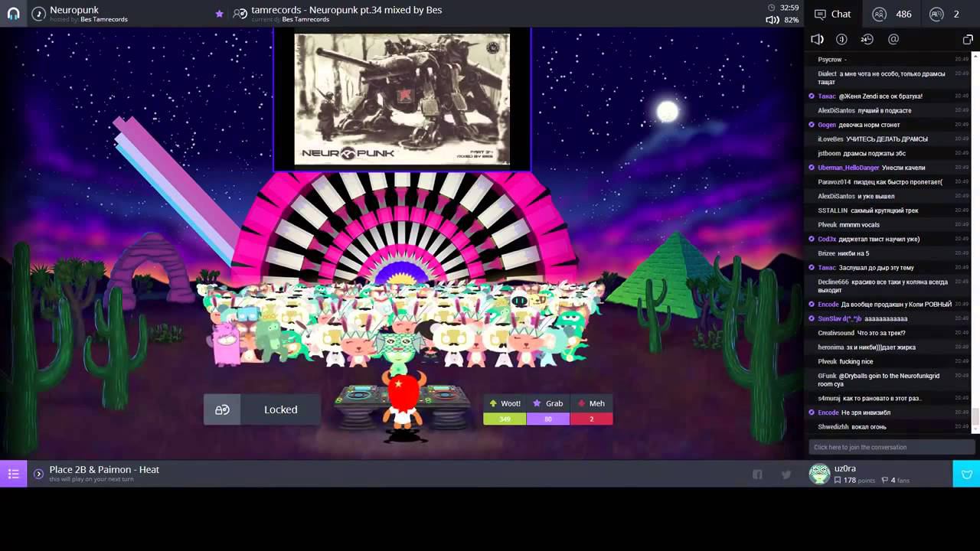Viewport: 980px width, 551px height.
Task: Open the Chat tab
Action: 833,14
